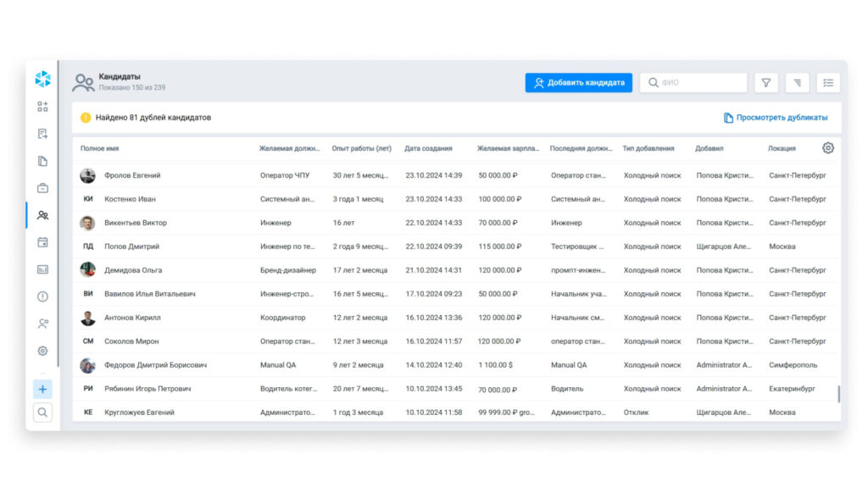Viewport: 868px width, 498px height.
Task: Open the calendar icon in the sidebar
Action: point(42,242)
